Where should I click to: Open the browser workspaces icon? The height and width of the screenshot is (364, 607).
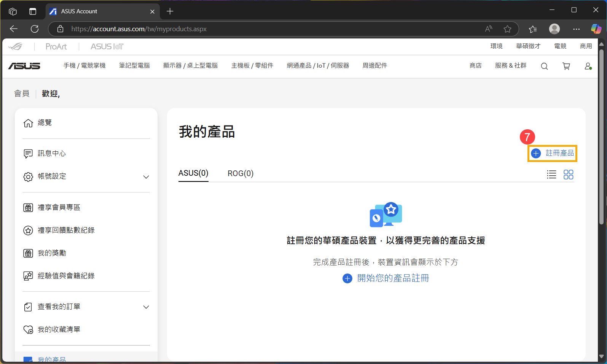13,11
